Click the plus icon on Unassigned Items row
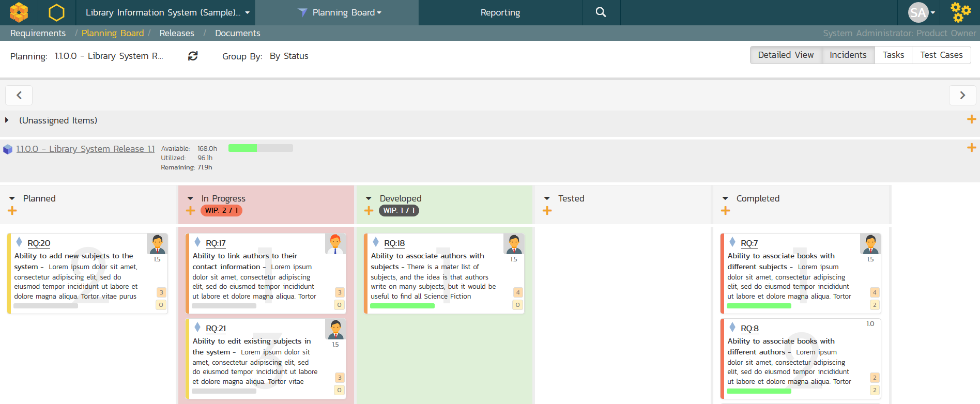Image resolution: width=980 pixels, height=404 pixels. (971, 120)
